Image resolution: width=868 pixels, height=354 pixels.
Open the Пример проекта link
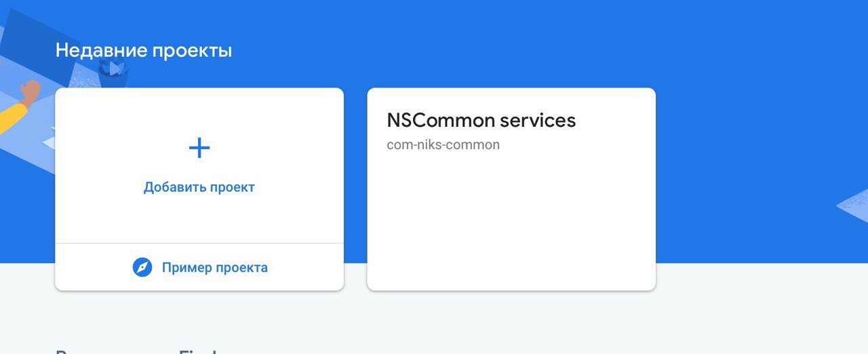(214, 267)
